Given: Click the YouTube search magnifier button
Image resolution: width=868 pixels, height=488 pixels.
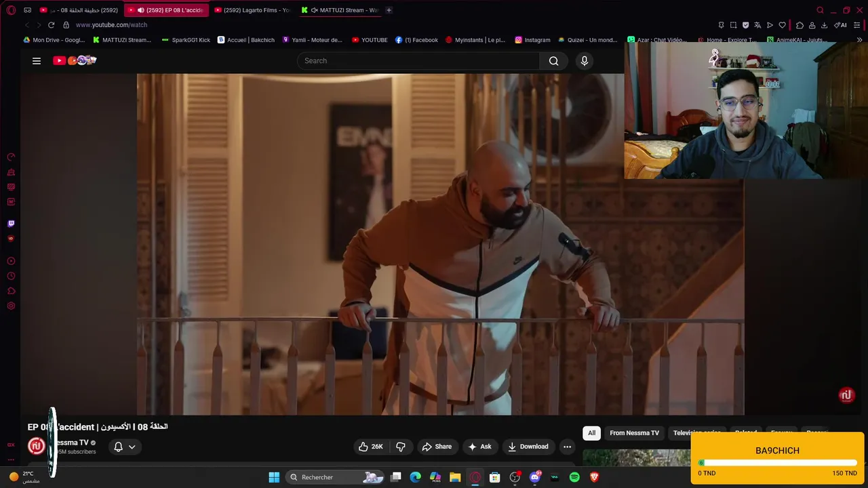Looking at the screenshot, I should click(554, 61).
